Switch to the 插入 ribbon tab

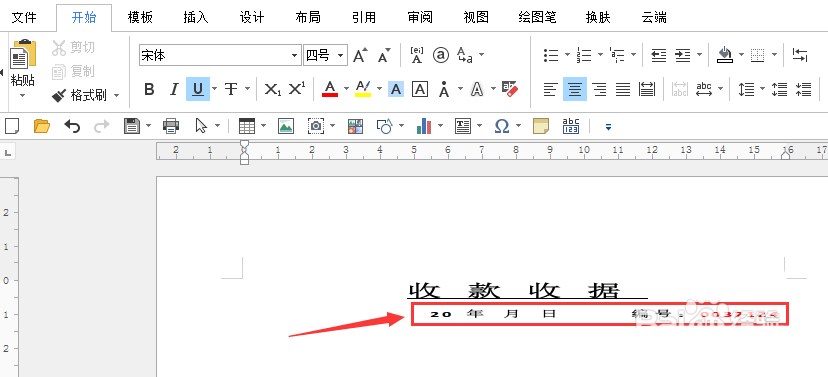pyautogui.click(x=196, y=17)
